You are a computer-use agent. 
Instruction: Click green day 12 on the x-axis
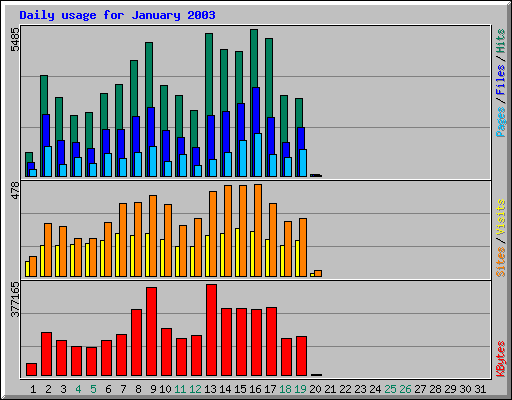(195, 389)
